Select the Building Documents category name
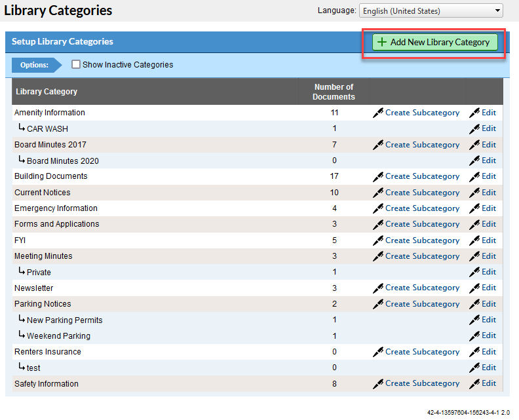 (x=50, y=176)
